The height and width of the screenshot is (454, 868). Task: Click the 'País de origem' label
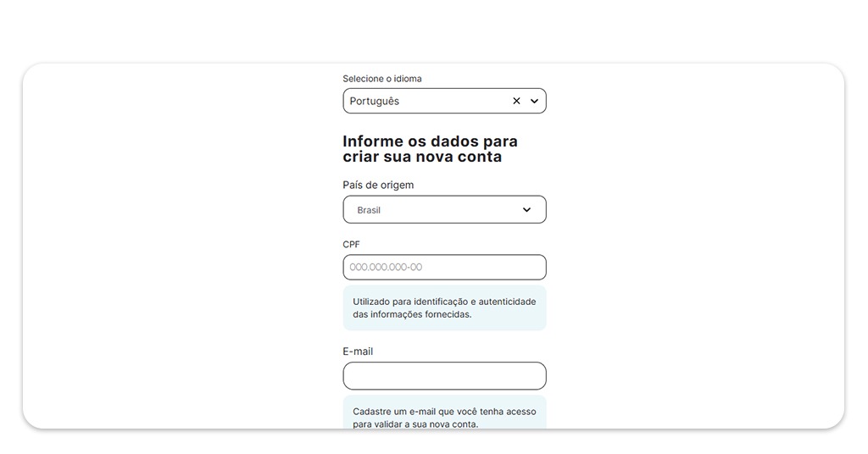click(378, 185)
